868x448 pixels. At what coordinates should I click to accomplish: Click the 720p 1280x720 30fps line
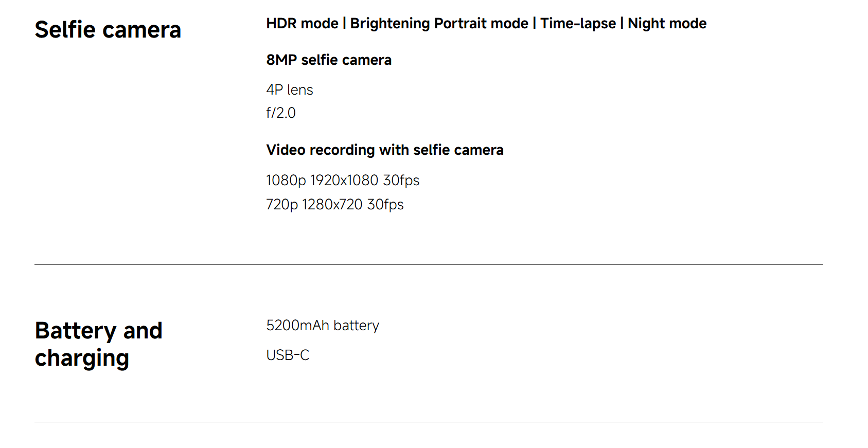coord(335,204)
